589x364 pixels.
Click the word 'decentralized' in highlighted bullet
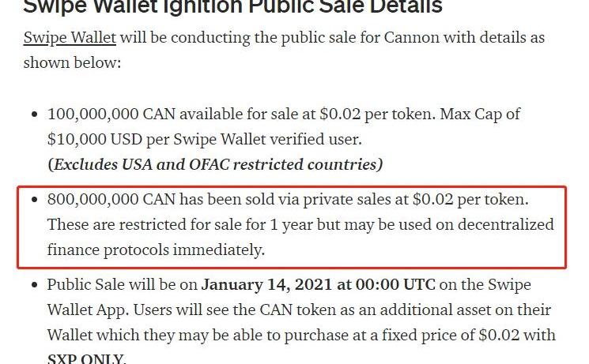503,224
